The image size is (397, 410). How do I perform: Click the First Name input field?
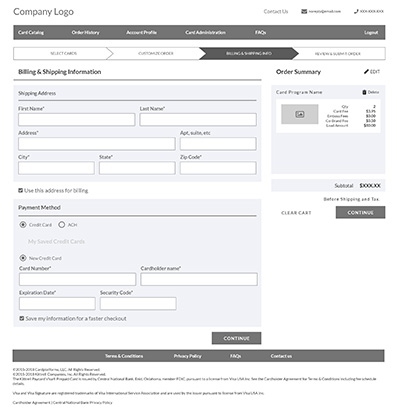click(x=77, y=119)
